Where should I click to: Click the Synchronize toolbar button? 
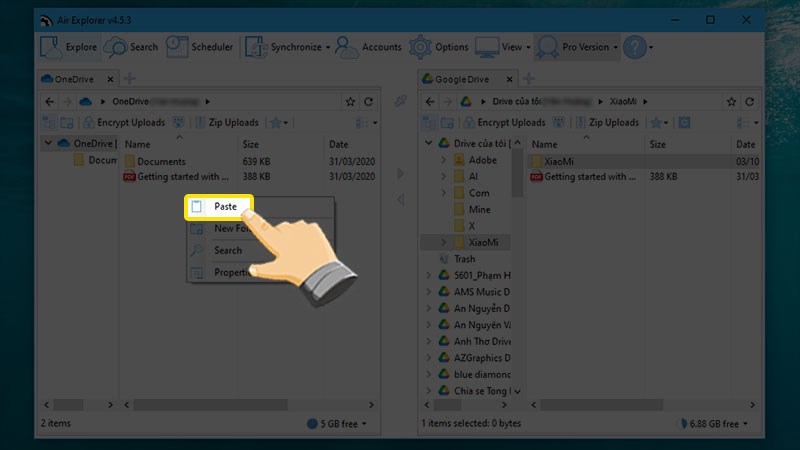tap(284, 47)
